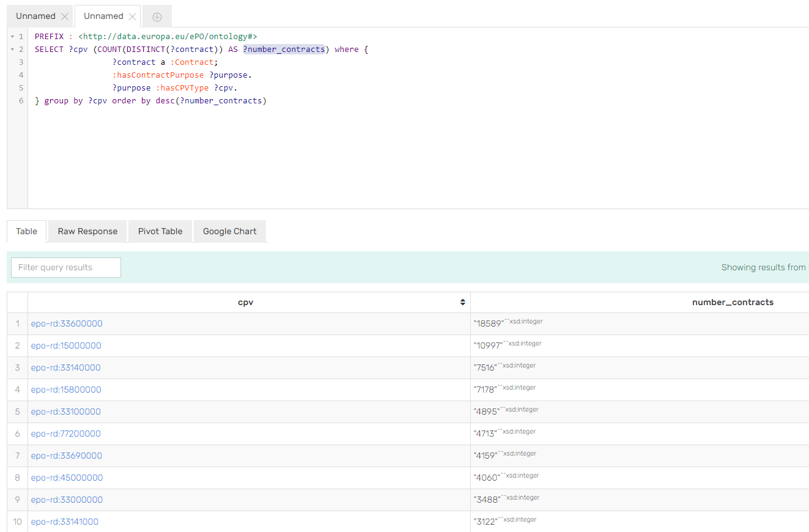Click the "7178" value cell
This screenshot has width=809, height=532.
(x=640, y=390)
